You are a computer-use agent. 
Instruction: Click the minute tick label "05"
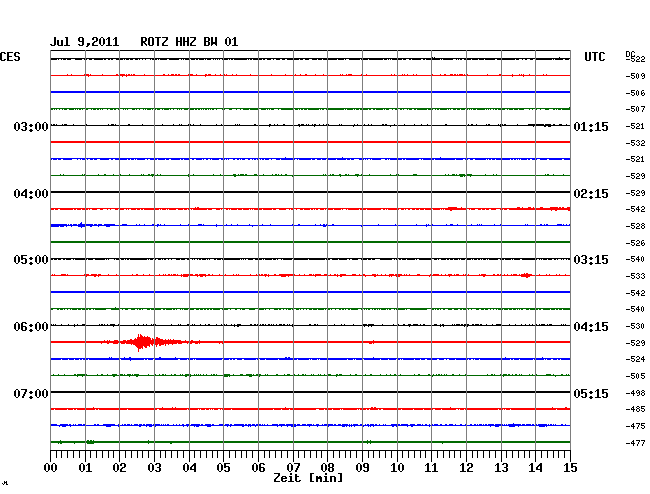coord(223,468)
